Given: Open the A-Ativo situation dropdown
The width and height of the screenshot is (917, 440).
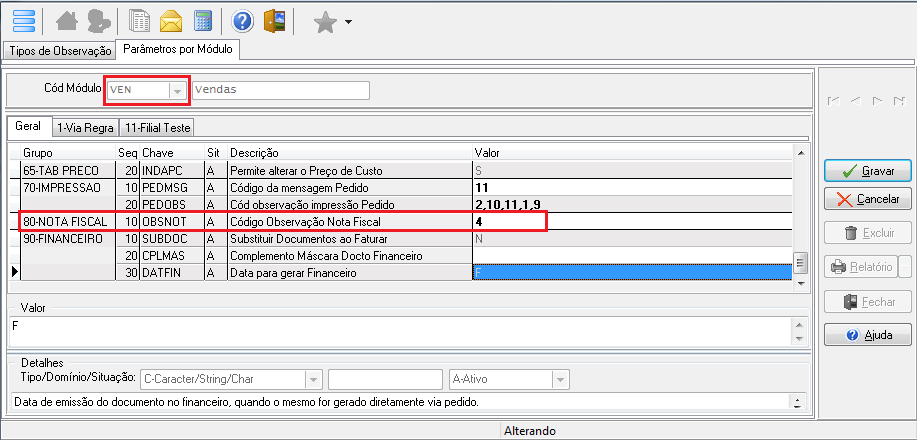Looking at the screenshot, I should (560, 380).
